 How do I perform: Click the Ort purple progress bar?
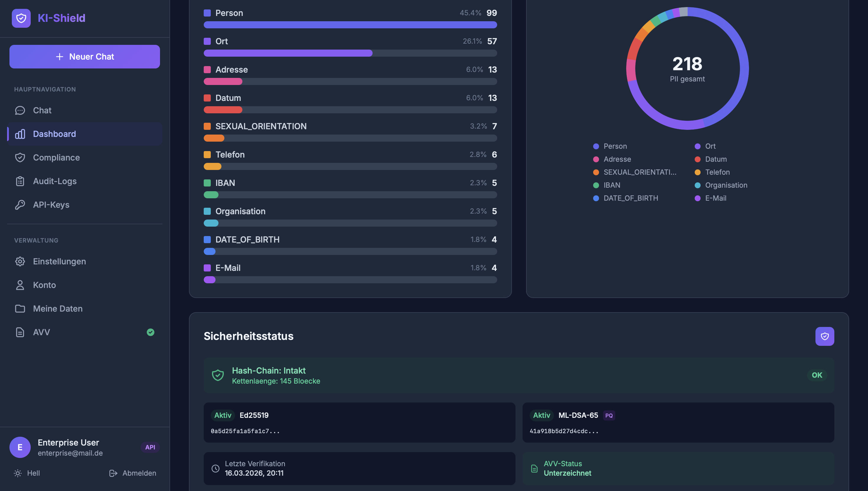click(x=288, y=53)
